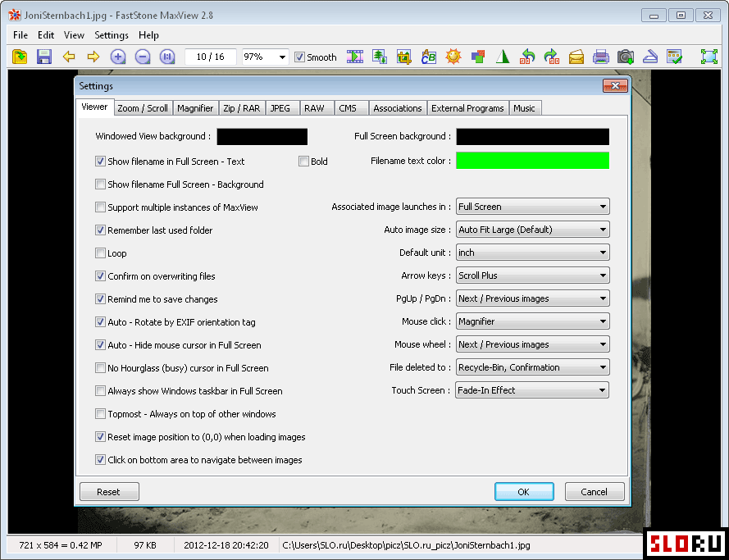Screen dimensions: 729x560
Task: Click the Cancel button
Action: tap(595, 492)
